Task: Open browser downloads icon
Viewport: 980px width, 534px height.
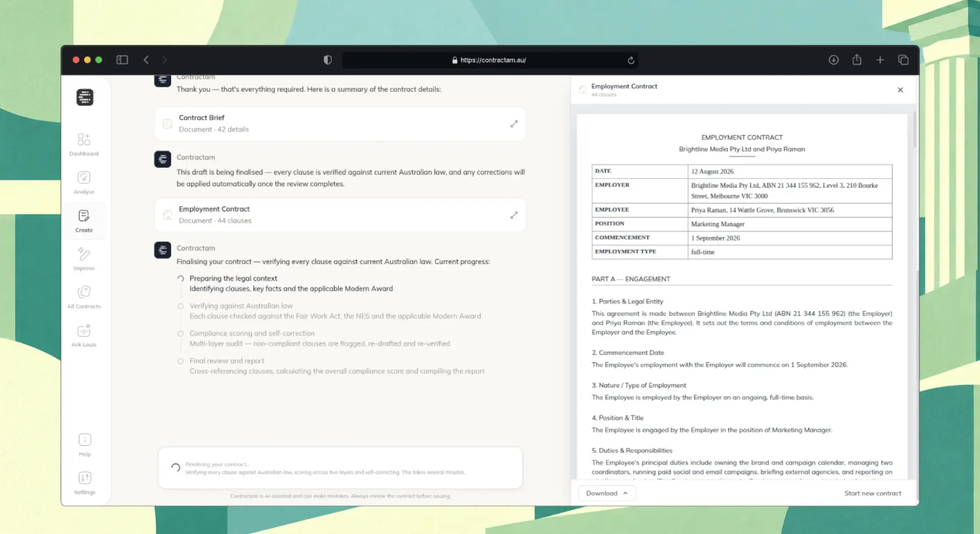Action: (834, 60)
